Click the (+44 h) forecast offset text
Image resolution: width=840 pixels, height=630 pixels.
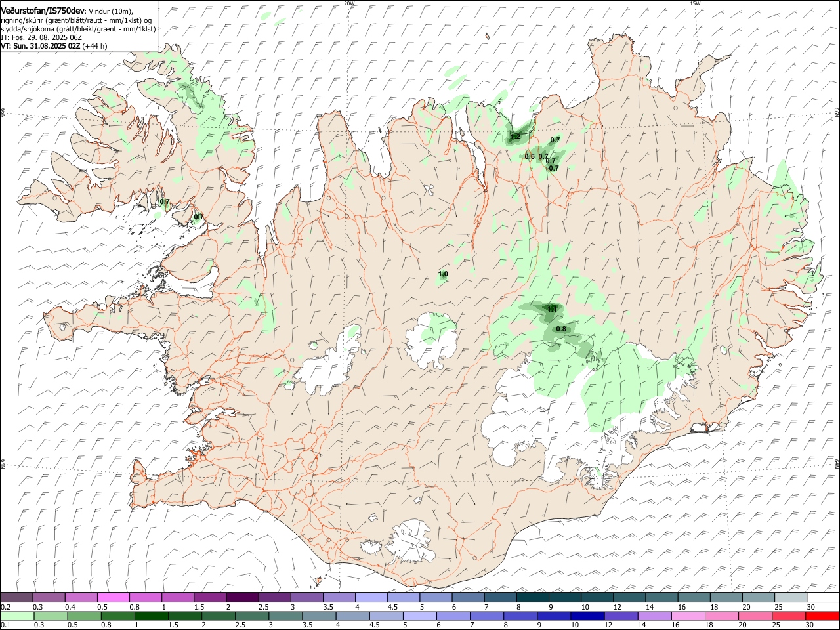95,46
